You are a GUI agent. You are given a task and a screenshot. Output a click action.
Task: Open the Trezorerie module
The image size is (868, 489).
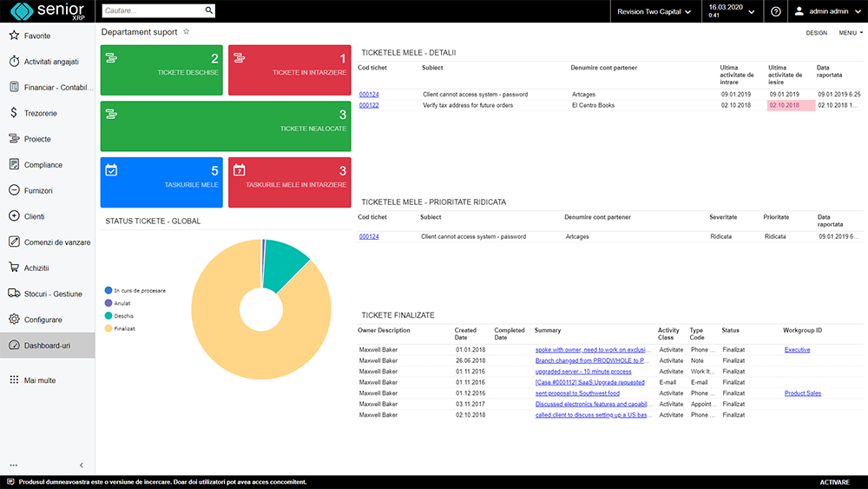[40, 114]
